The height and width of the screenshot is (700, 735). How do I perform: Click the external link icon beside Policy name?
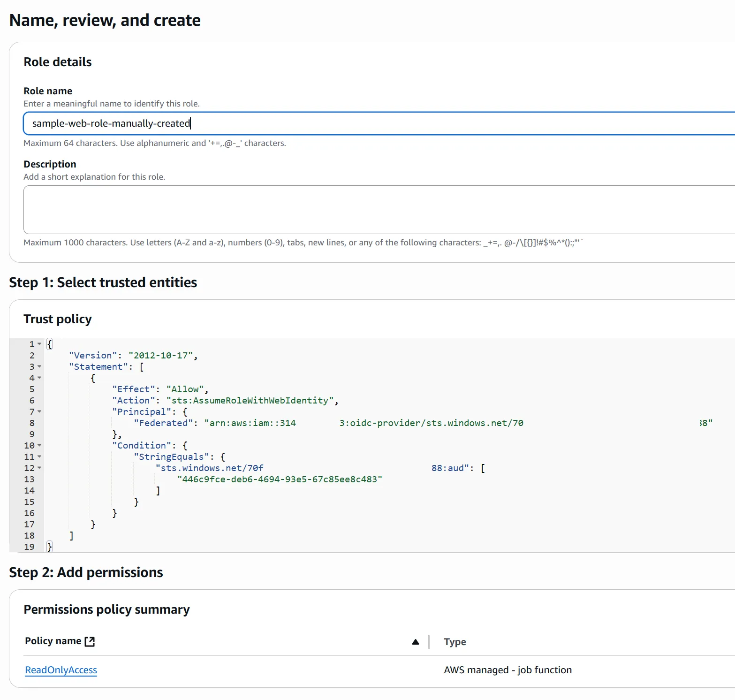tap(90, 641)
